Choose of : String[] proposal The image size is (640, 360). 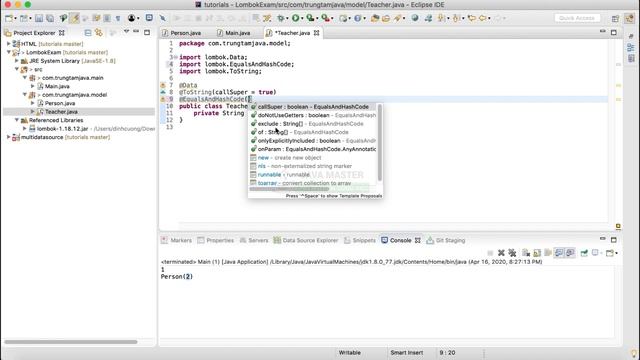coord(313,132)
